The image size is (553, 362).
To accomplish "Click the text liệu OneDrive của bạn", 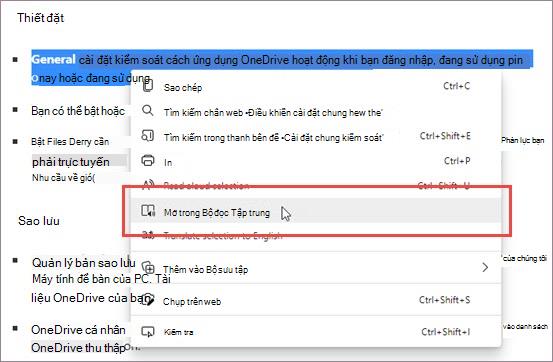I will coord(91,298).
